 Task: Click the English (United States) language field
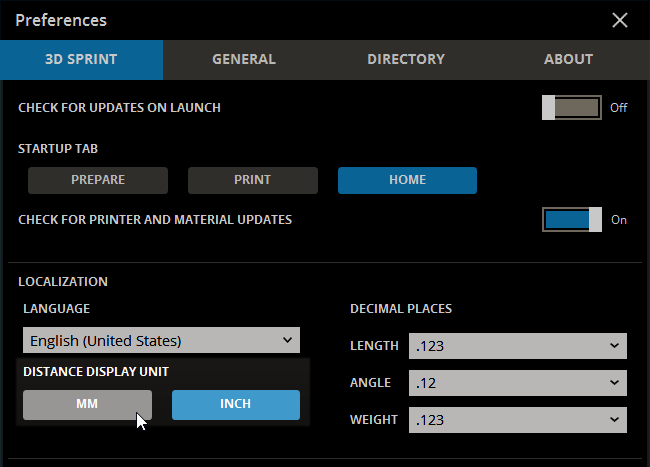150,340
